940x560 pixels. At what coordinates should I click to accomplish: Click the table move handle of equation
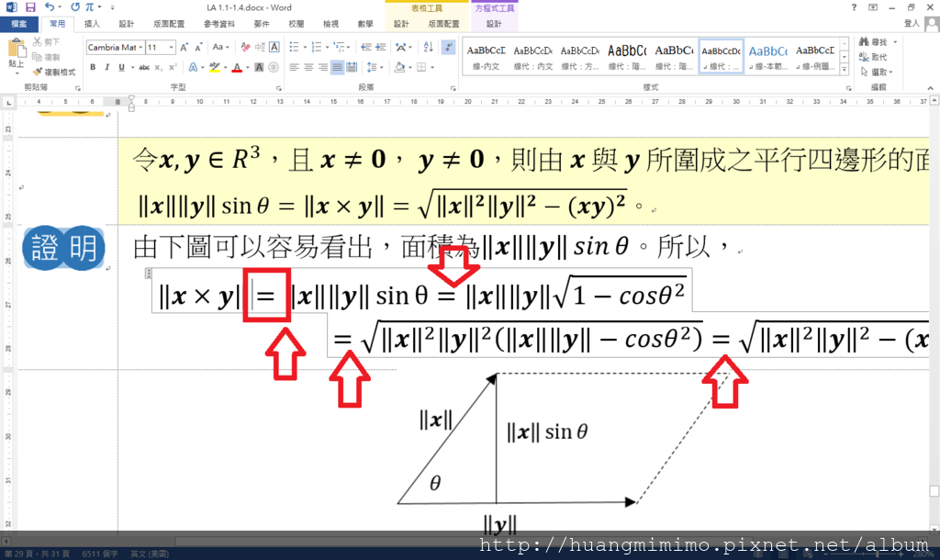tap(148, 274)
